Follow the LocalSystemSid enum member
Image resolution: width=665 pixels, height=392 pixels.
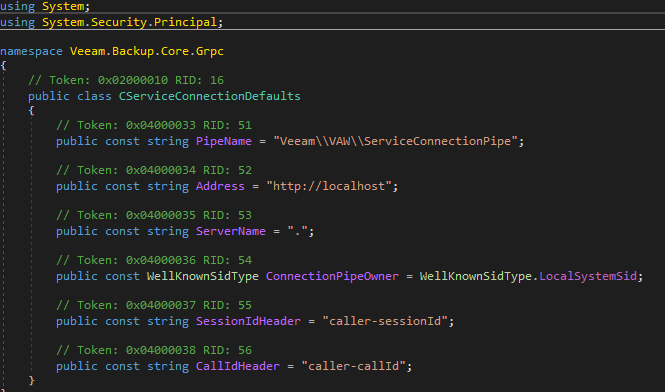[588, 276]
